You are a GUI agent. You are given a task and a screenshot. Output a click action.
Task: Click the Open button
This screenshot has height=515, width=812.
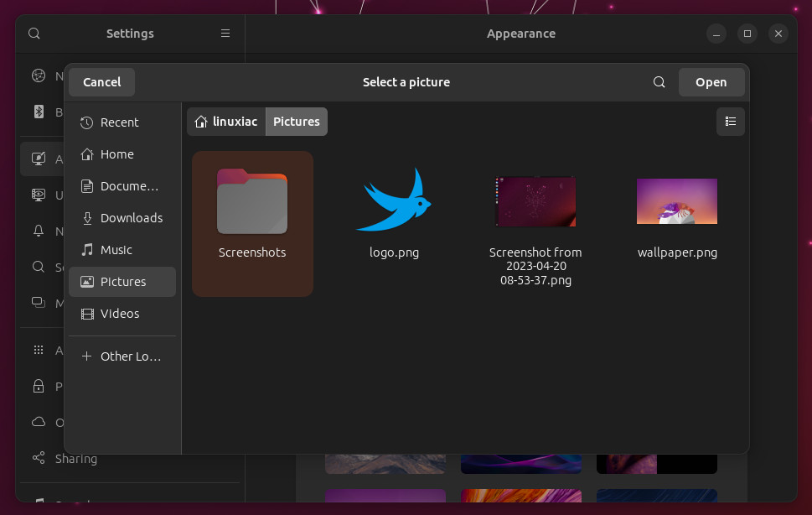[x=711, y=82]
